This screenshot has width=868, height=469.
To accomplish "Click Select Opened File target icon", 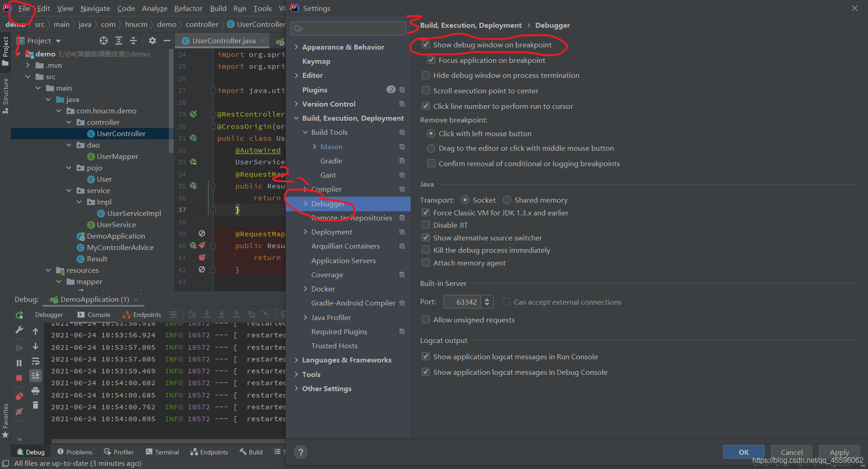I will coord(104,41).
